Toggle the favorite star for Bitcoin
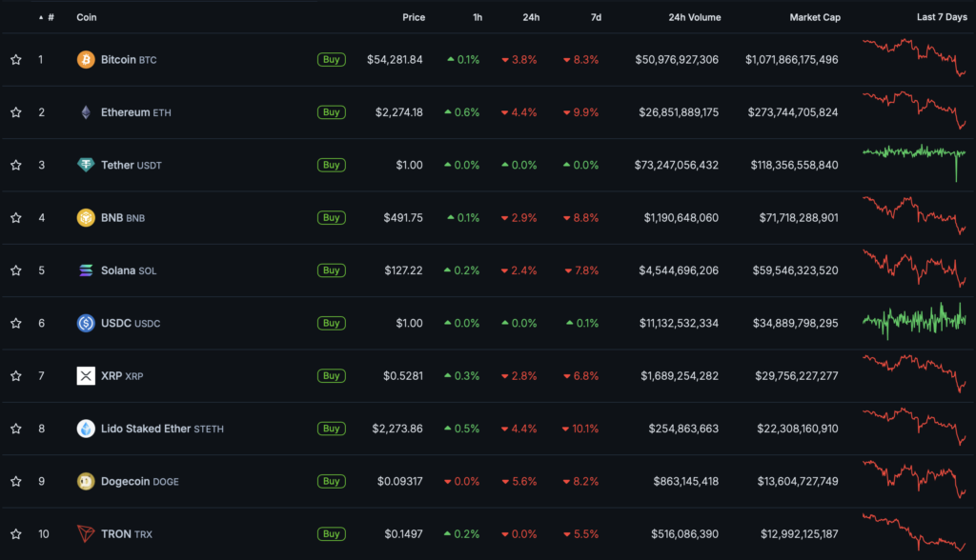Viewport: 976px width, 560px height. 16,60
